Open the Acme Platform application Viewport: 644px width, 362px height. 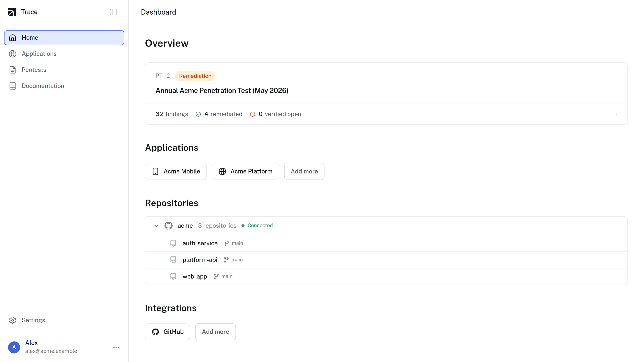[x=246, y=171]
